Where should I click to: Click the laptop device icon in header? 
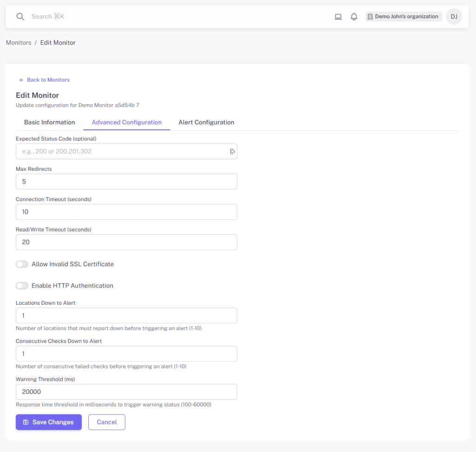point(338,17)
